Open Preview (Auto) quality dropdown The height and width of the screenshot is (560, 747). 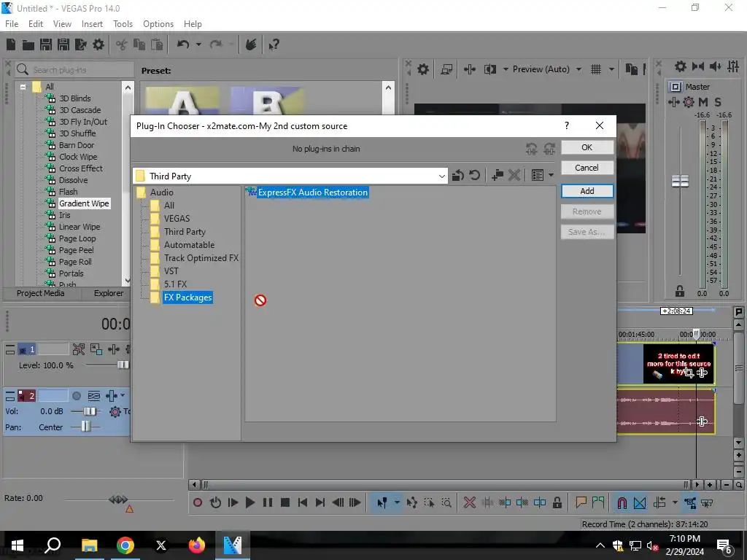(578, 69)
